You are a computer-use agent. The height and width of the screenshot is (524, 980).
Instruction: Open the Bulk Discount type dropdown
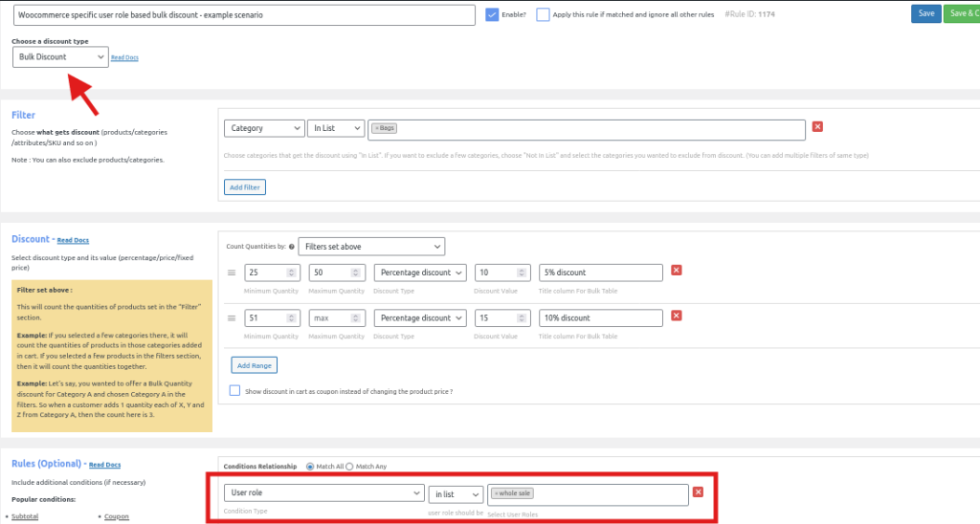[60, 56]
